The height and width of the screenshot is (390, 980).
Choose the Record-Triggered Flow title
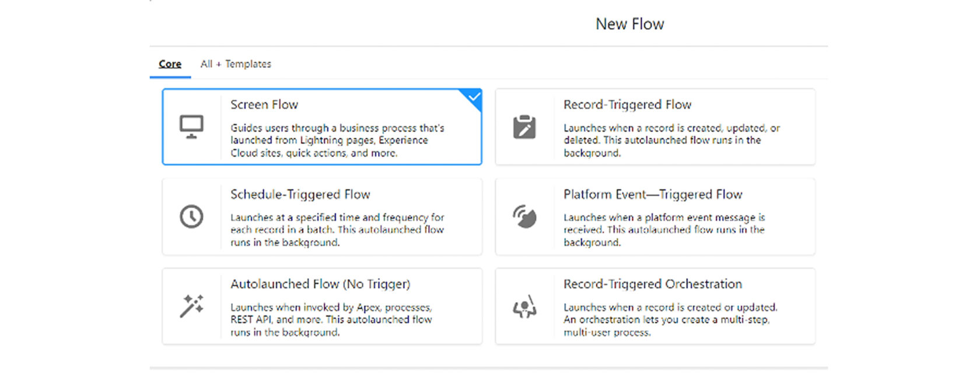click(x=627, y=105)
